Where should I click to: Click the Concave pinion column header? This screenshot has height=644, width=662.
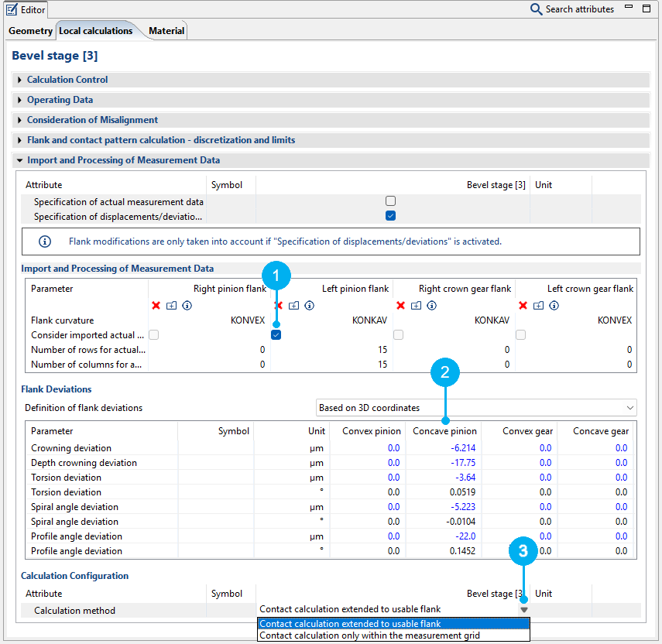point(444,431)
